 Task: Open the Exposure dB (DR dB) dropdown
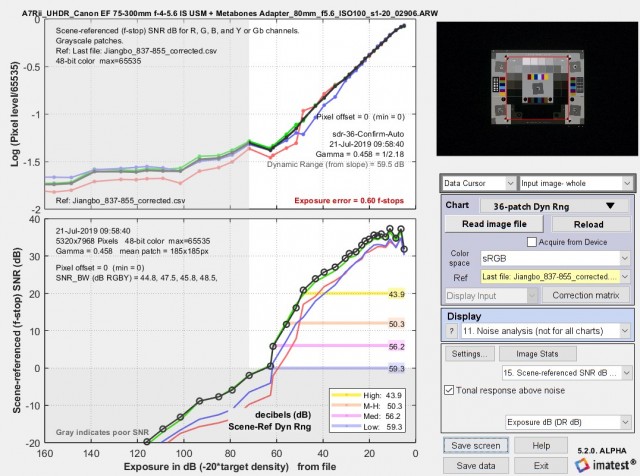coord(568,422)
